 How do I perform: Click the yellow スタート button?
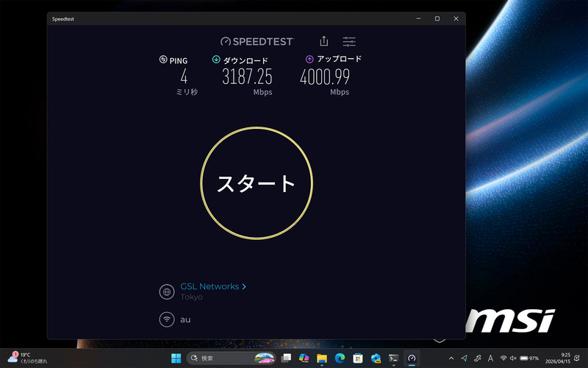pos(257,183)
